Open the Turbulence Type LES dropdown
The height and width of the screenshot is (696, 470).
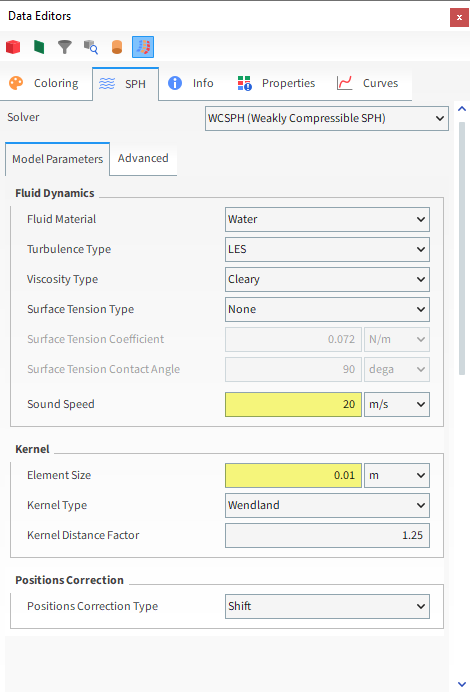327,249
